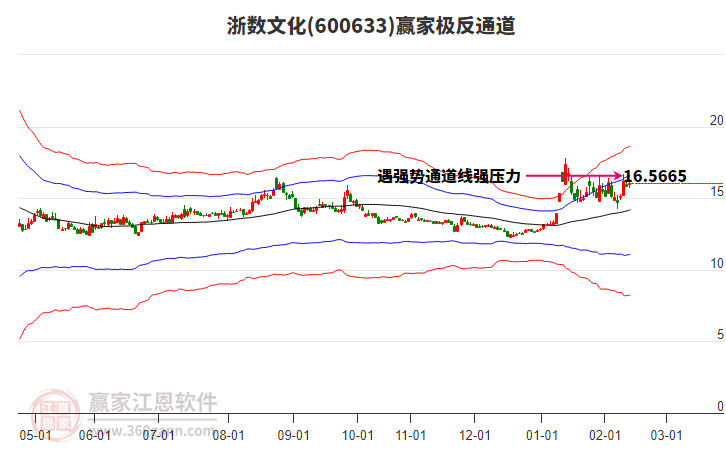Click the chart title 浙数文化(600633)赢家极反通道
Screen dimensions: 726x450
[371, 26]
